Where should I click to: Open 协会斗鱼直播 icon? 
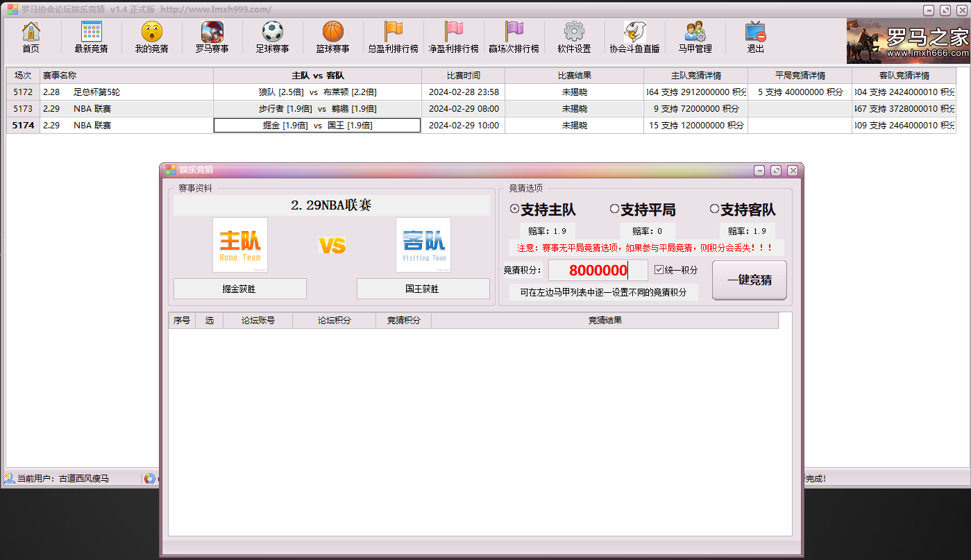pos(634,32)
